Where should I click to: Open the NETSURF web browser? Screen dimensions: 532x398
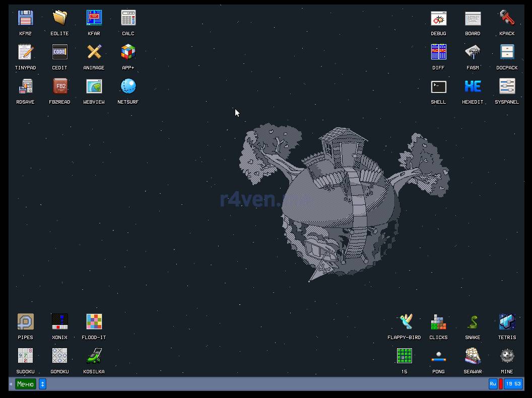(x=128, y=87)
